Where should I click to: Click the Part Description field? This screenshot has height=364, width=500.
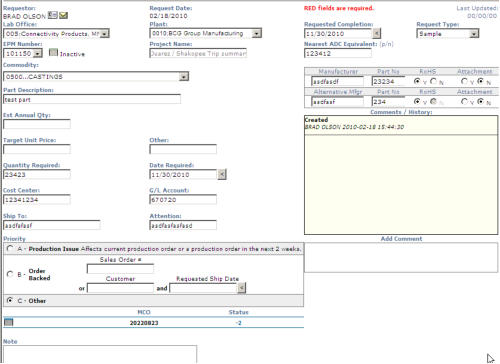tap(92, 99)
